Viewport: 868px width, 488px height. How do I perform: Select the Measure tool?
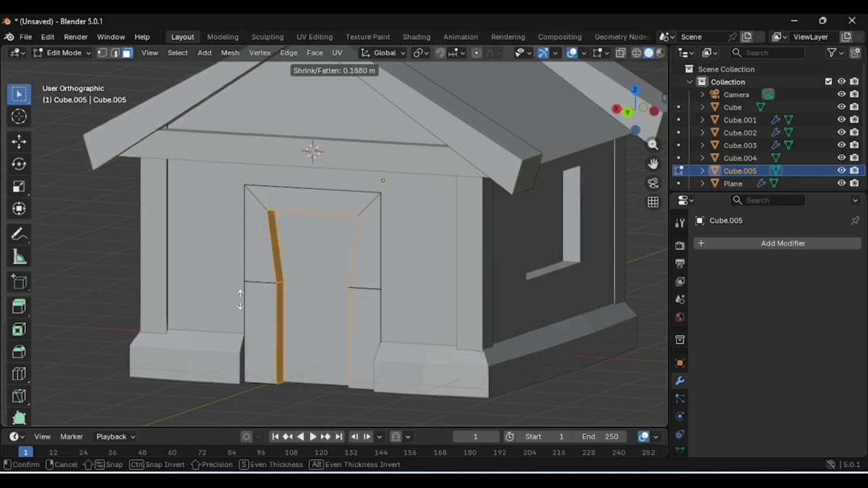(x=19, y=257)
